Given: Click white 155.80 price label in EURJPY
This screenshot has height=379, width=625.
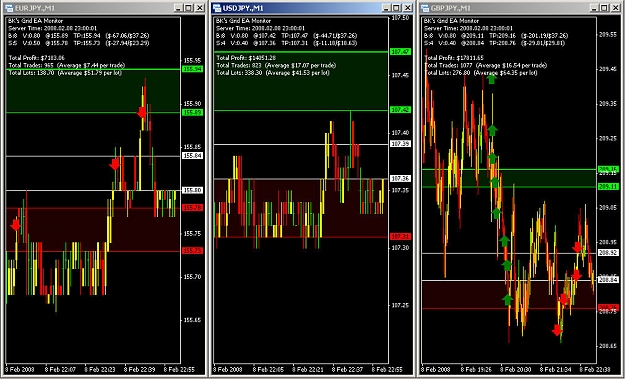Looking at the screenshot, I should pyautogui.click(x=193, y=190).
